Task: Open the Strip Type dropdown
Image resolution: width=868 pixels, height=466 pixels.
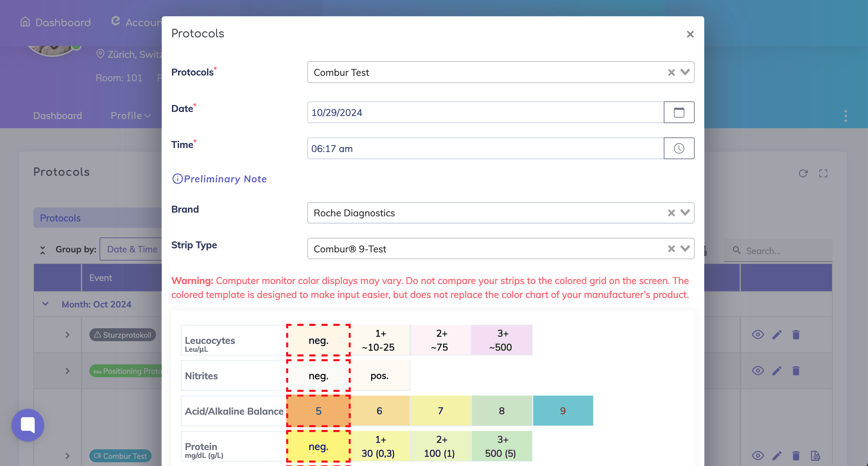Action: coord(685,249)
